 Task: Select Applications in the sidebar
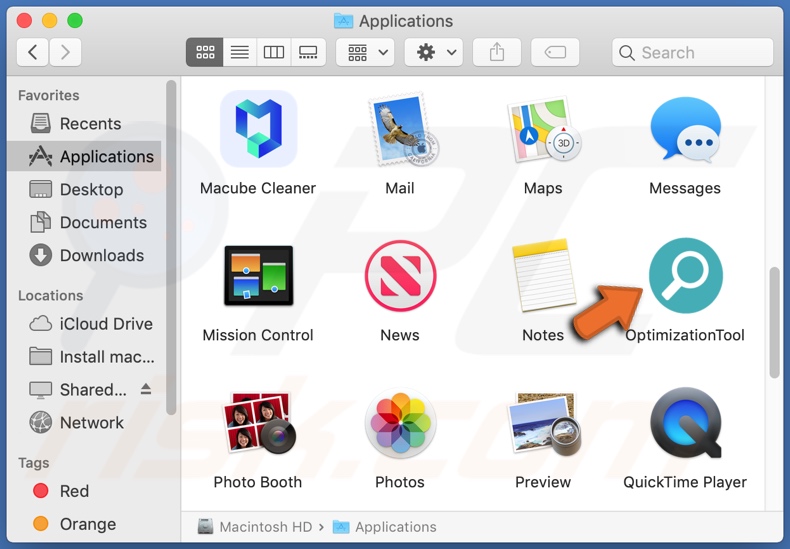click(85, 157)
